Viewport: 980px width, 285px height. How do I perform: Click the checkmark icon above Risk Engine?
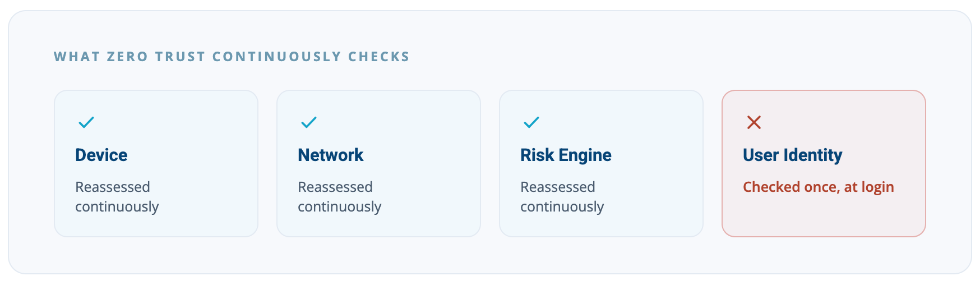531,122
